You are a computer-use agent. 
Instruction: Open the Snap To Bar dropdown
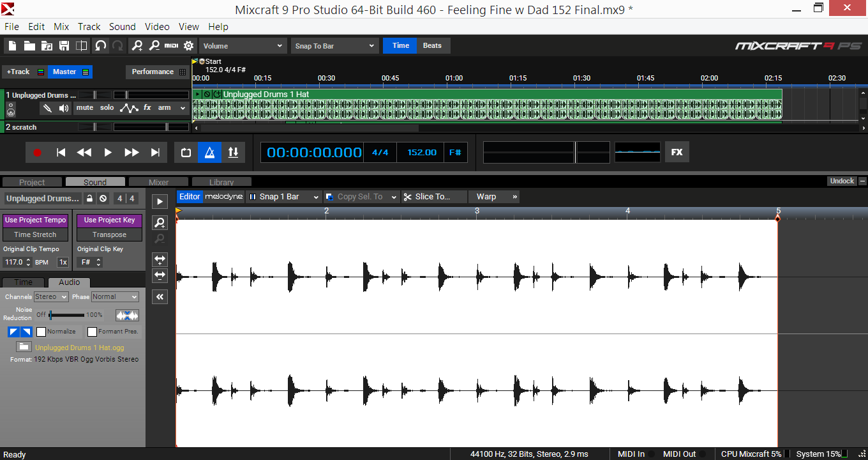coord(335,45)
